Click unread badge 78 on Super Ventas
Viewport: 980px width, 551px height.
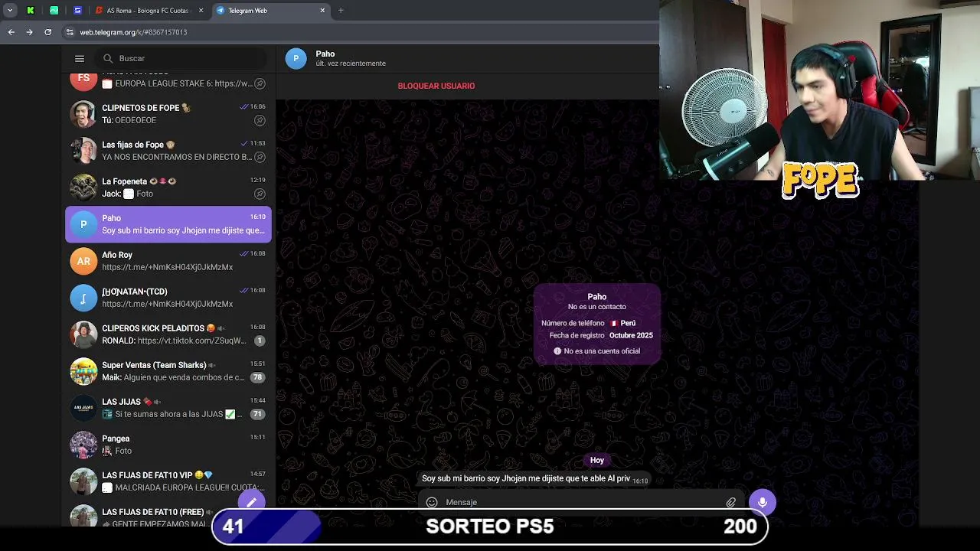tap(258, 377)
